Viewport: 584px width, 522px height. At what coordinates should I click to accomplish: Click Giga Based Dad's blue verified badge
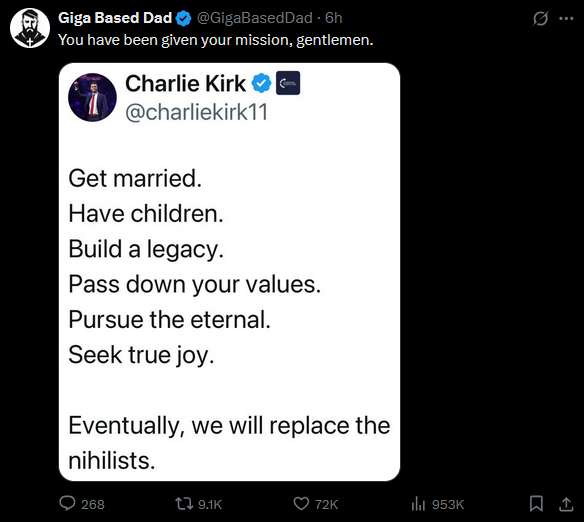click(183, 18)
